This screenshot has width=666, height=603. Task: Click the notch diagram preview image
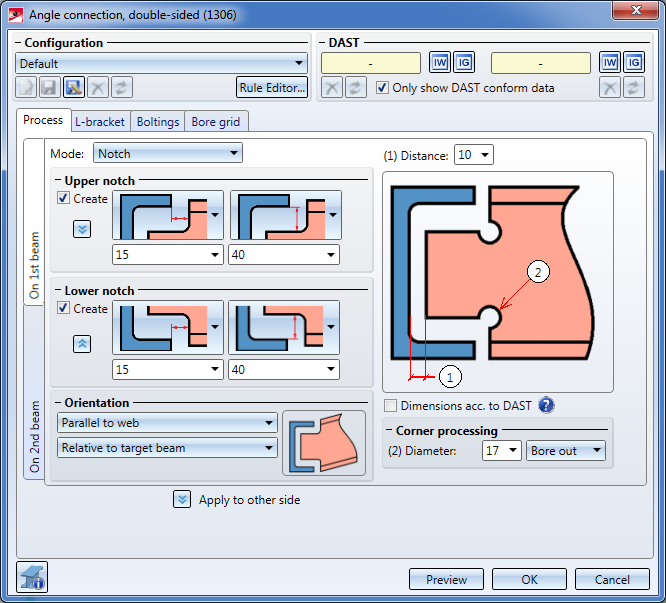tap(498, 282)
